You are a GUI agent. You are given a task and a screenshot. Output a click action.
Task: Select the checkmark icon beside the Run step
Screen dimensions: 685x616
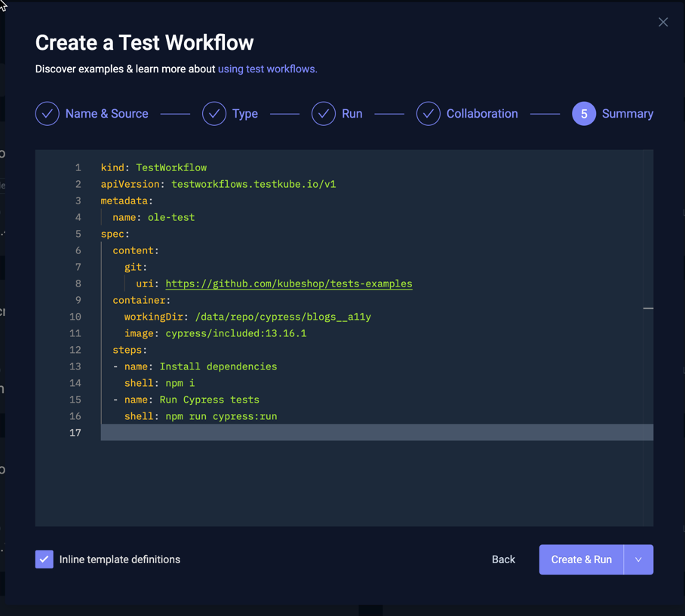click(x=324, y=113)
